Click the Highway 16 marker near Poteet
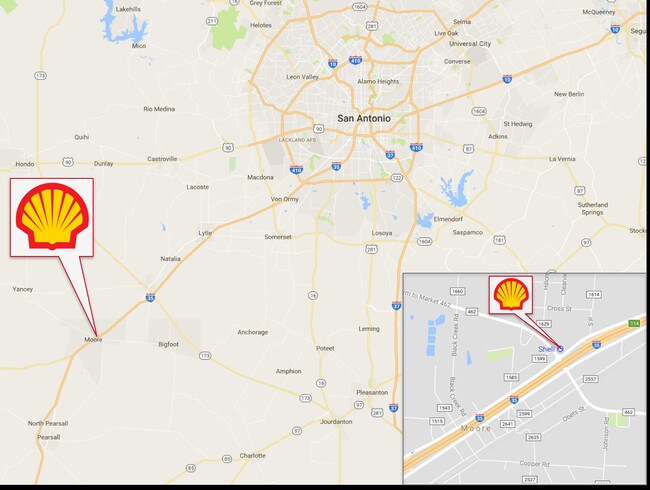This screenshot has width=650, height=490. click(x=321, y=383)
